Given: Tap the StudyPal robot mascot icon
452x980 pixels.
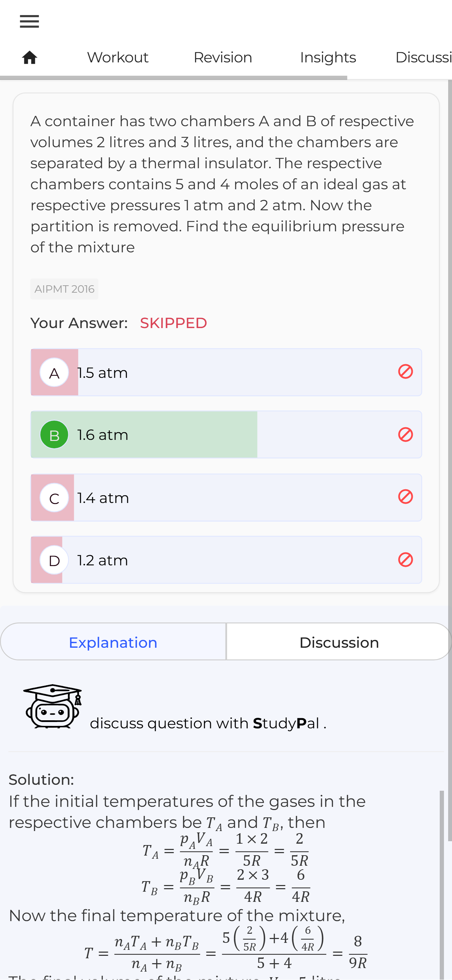Looking at the screenshot, I should pos(53,707).
